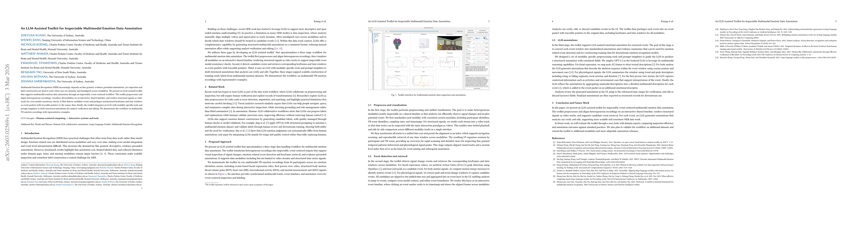
Task: Click the Extract frame button in the figure
Action: (x=470, y=31)
